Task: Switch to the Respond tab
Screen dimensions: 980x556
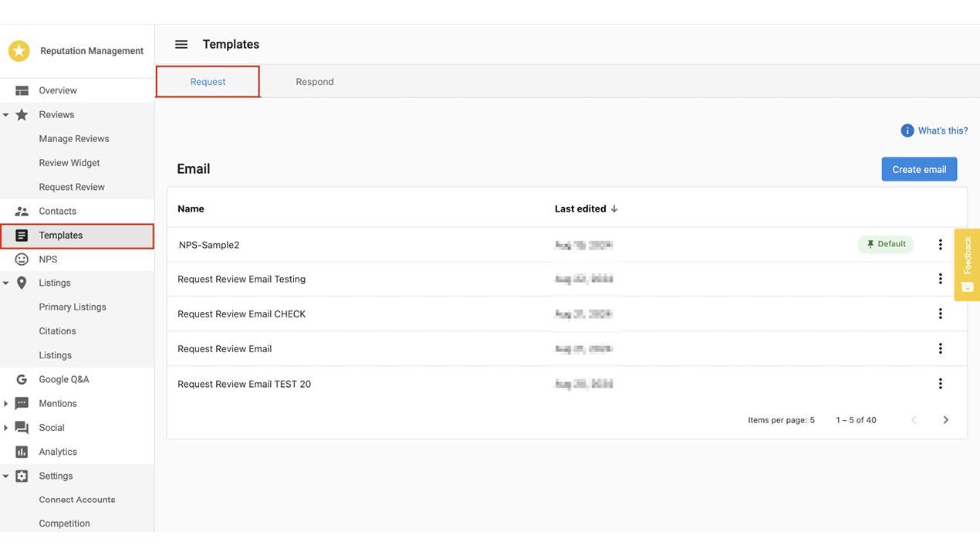Action: 315,82
